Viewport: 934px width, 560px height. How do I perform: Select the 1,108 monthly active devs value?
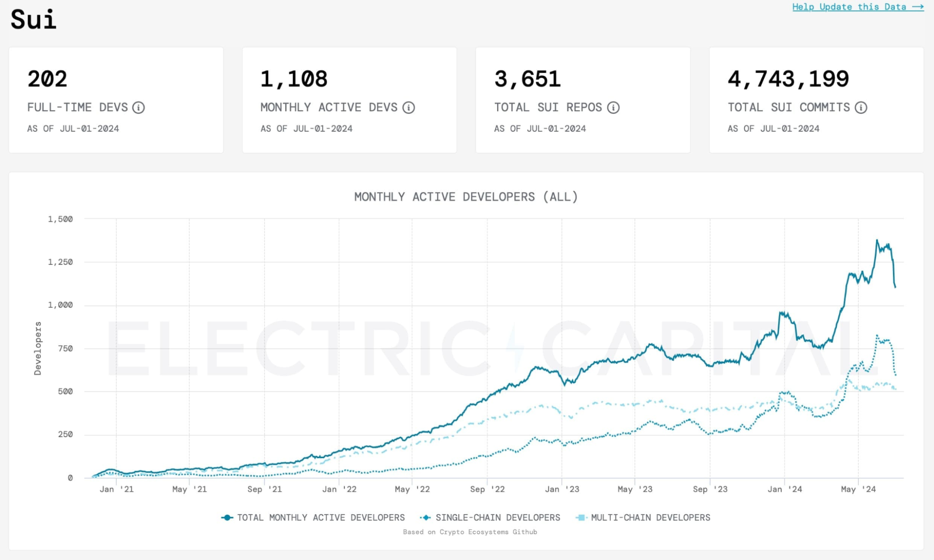click(x=294, y=79)
